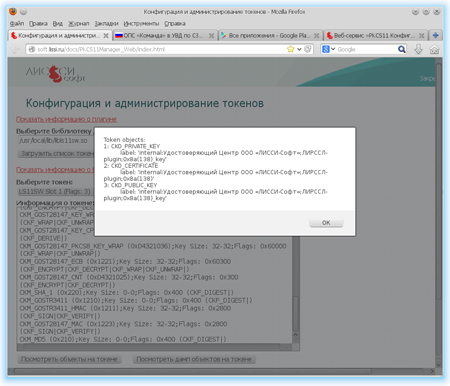Maximize the Firefox window

pos(426,12)
